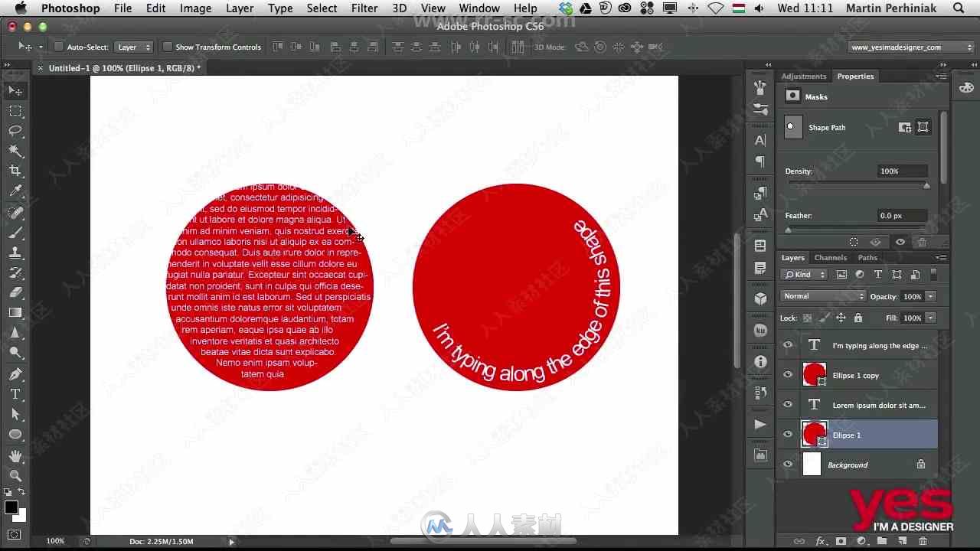Select the Eraser tool
The height and width of the screenshot is (551, 980).
tap(15, 292)
